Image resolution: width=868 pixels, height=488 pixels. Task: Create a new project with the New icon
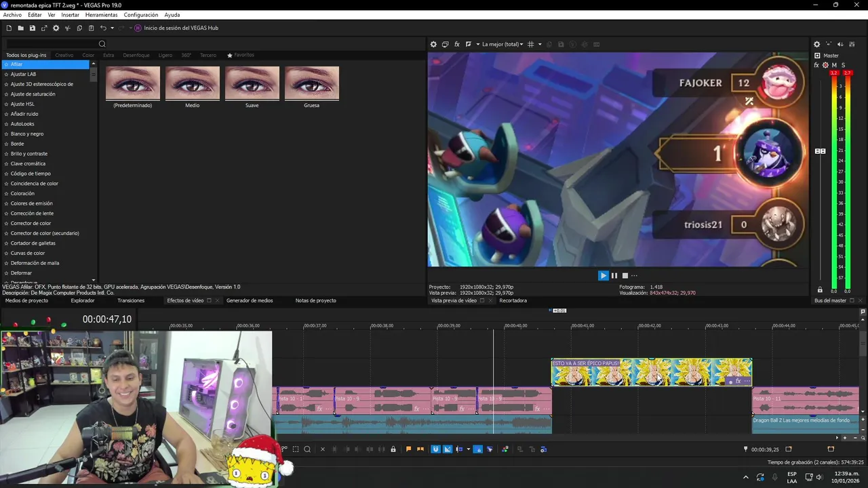click(x=9, y=28)
